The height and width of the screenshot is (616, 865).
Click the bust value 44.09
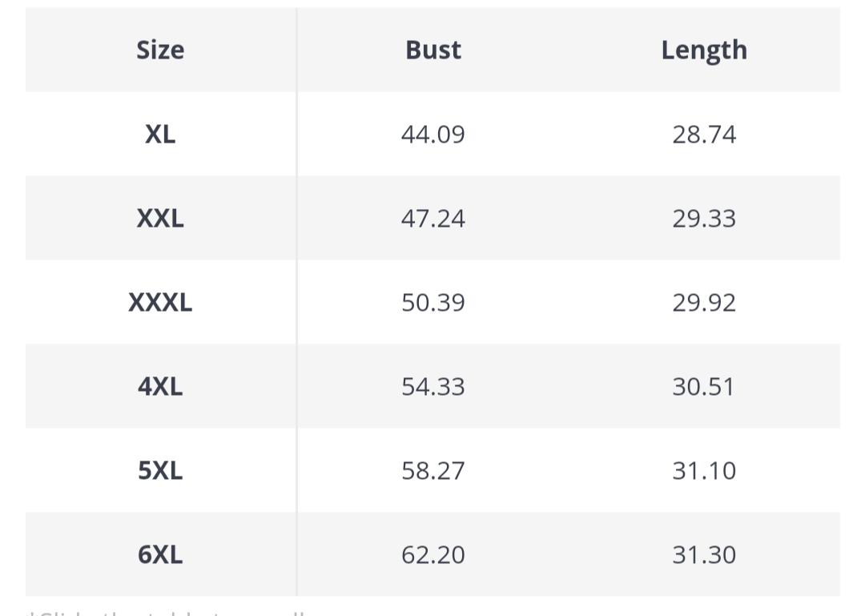(433, 135)
